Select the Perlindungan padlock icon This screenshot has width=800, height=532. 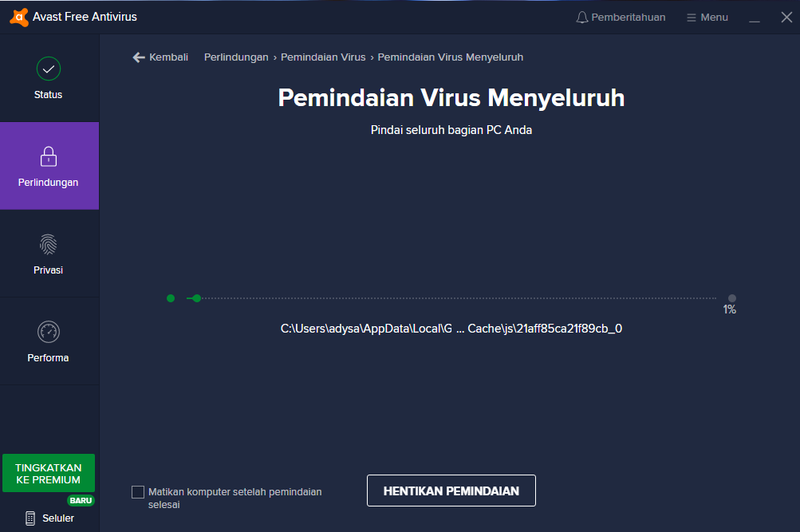coord(49,156)
